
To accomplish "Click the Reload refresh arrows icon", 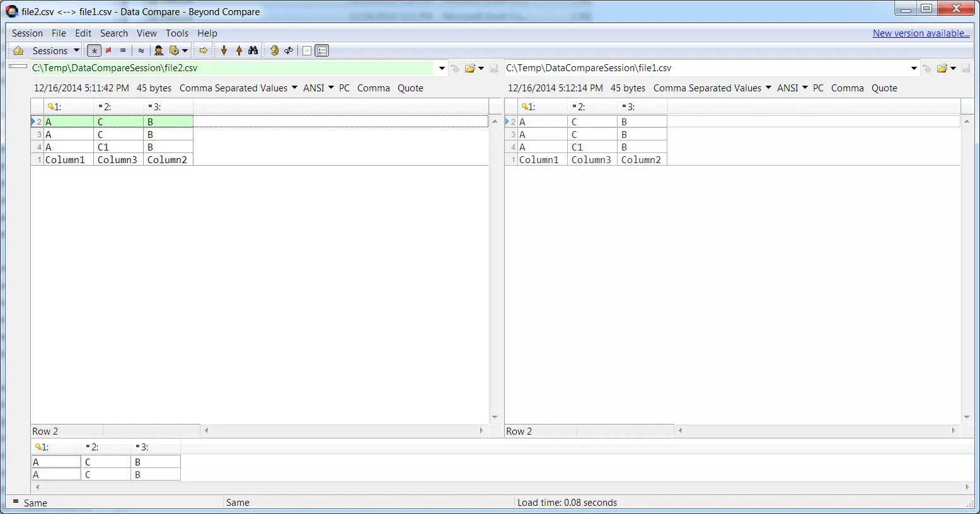I will 289,50.
